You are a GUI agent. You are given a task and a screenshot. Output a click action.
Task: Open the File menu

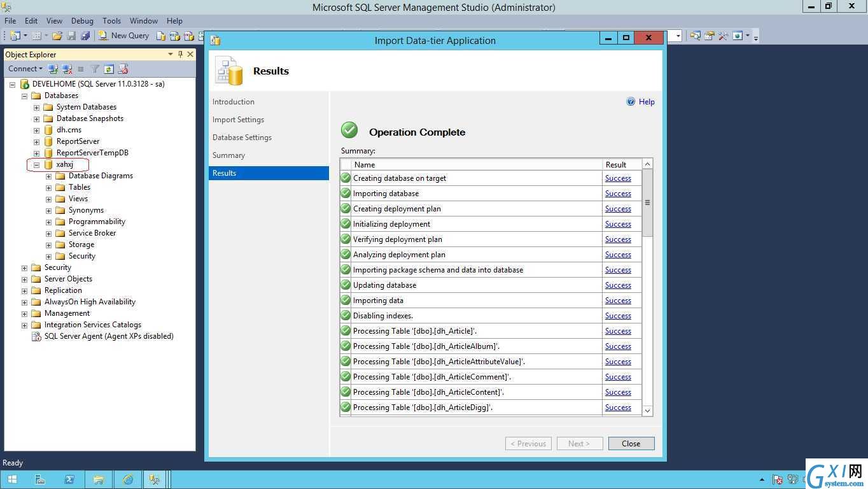pyautogui.click(x=10, y=21)
